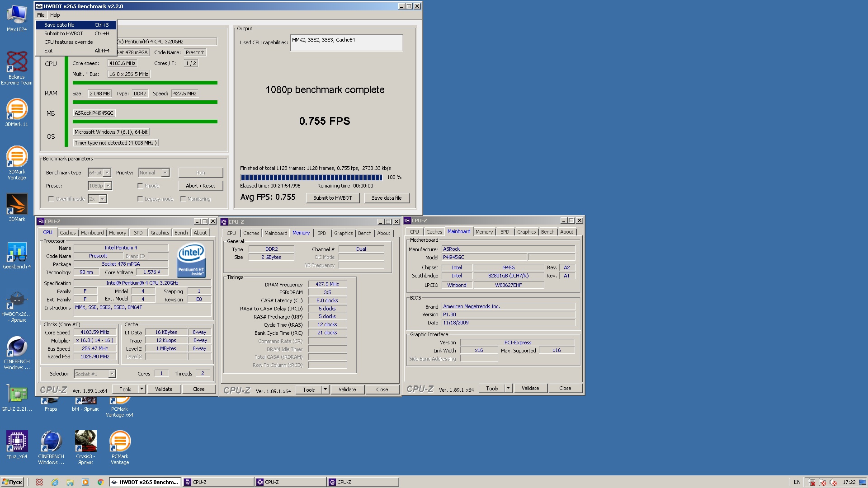Open the Graphics tab in first CPU-Z
This screenshot has width=868, height=488.
point(160,233)
